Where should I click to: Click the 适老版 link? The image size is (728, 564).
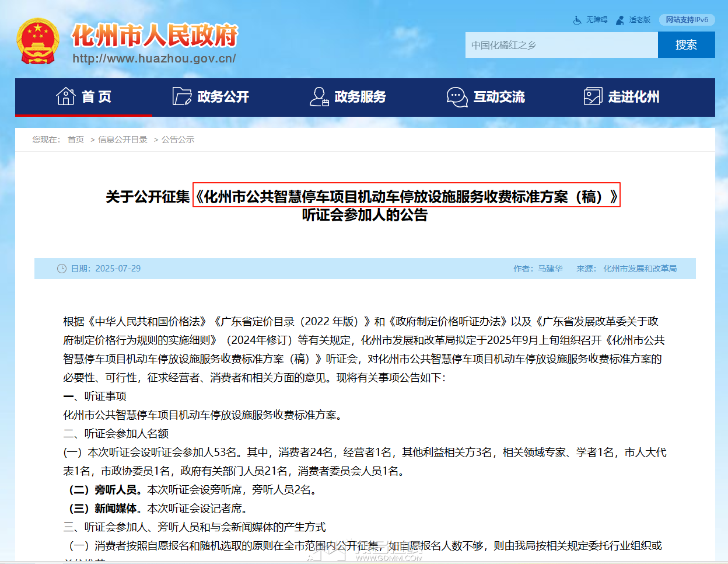point(639,20)
